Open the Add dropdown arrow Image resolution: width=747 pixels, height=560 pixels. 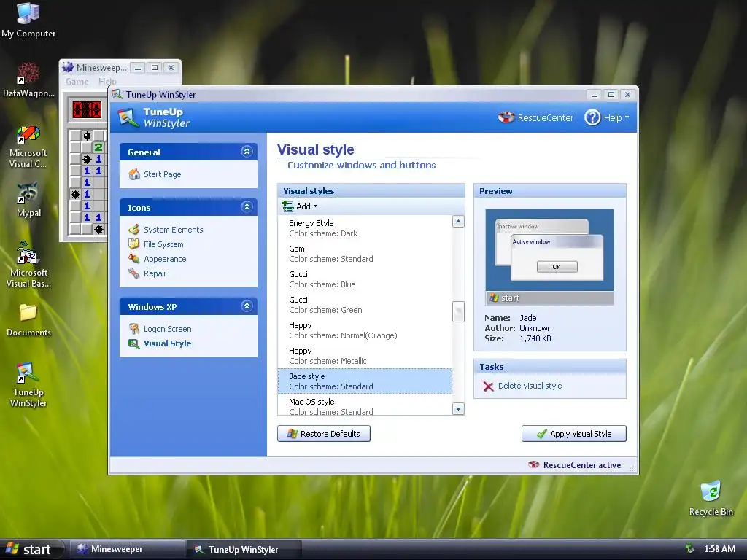click(315, 206)
